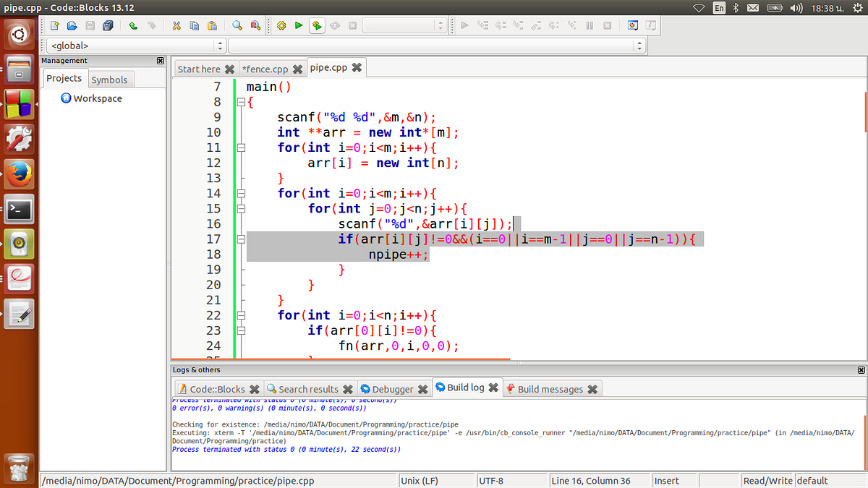Close the pipe.cpp tab

point(357,67)
